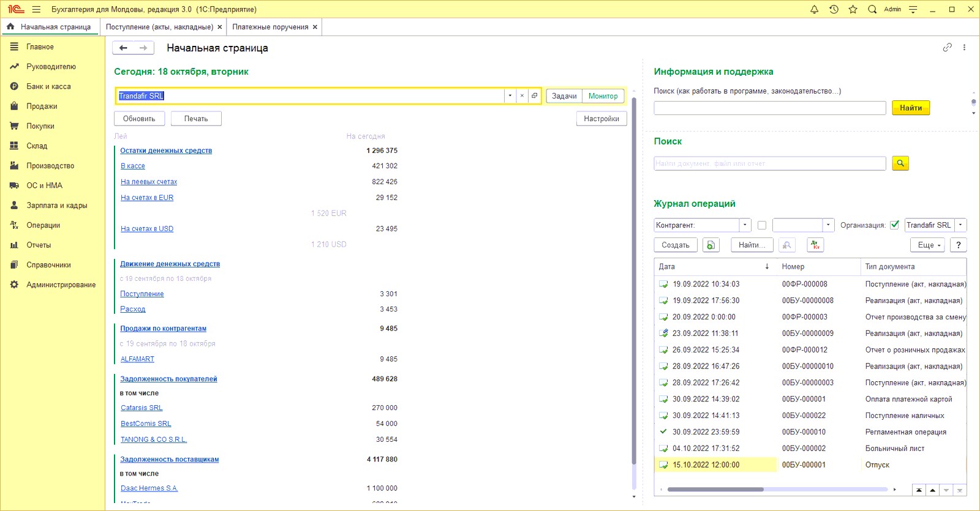This screenshot has width=980, height=511.
Task: Jump to first row in journal
Action: pyautogui.click(x=919, y=490)
